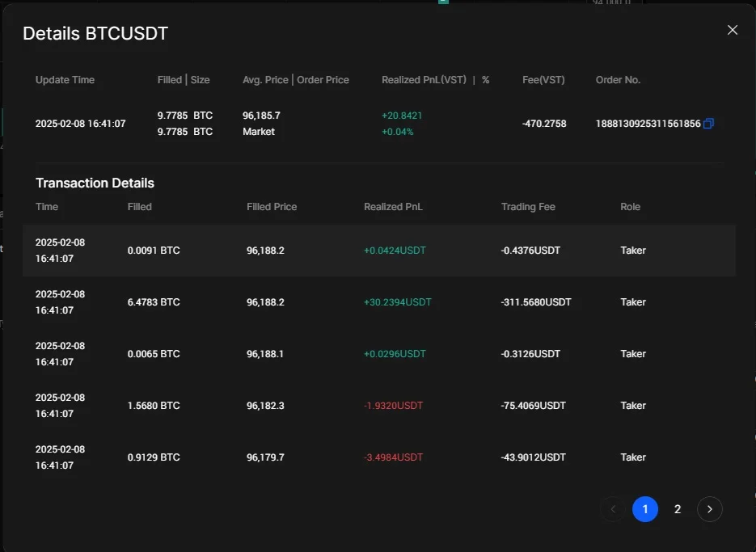This screenshot has height=552, width=756.
Task: Click realized PnL +30.2394USDT
Action: (398, 302)
